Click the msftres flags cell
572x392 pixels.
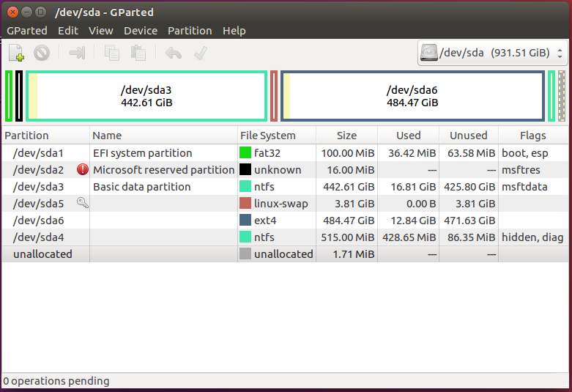(521, 170)
